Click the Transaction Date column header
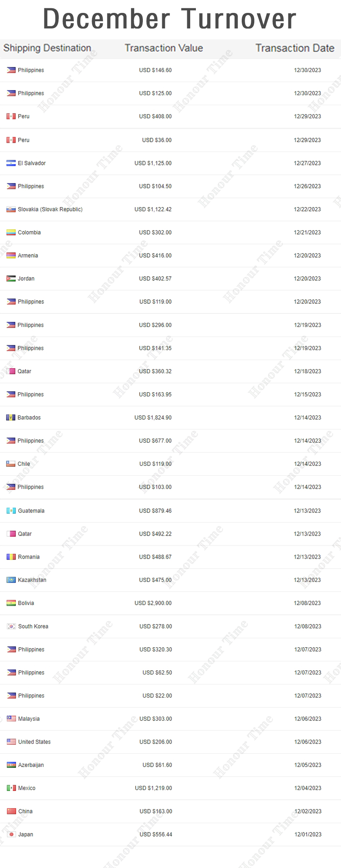 [295, 48]
